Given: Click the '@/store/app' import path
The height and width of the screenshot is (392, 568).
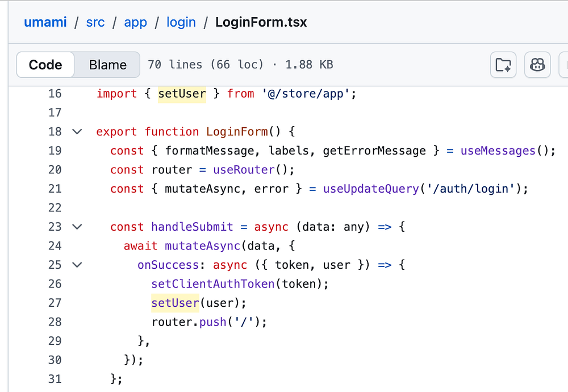Looking at the screenshot, I should point(306,94).
